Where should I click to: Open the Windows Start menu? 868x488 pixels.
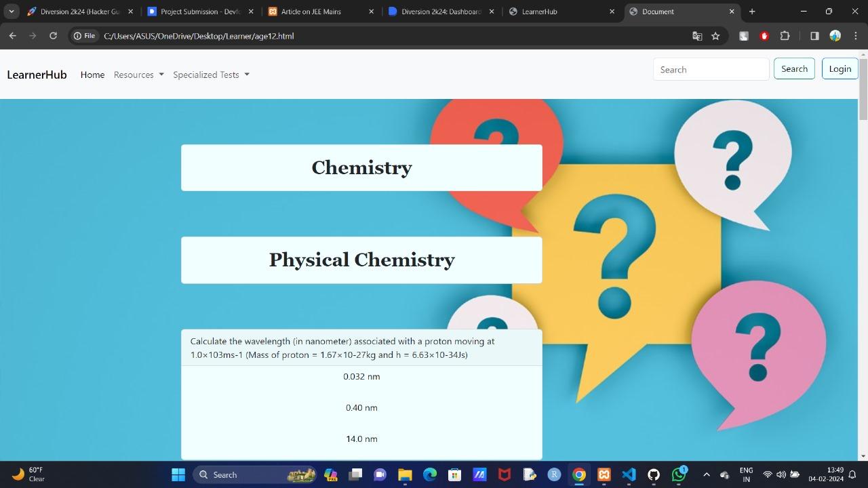pyautogui.click(x=178, y=474)
